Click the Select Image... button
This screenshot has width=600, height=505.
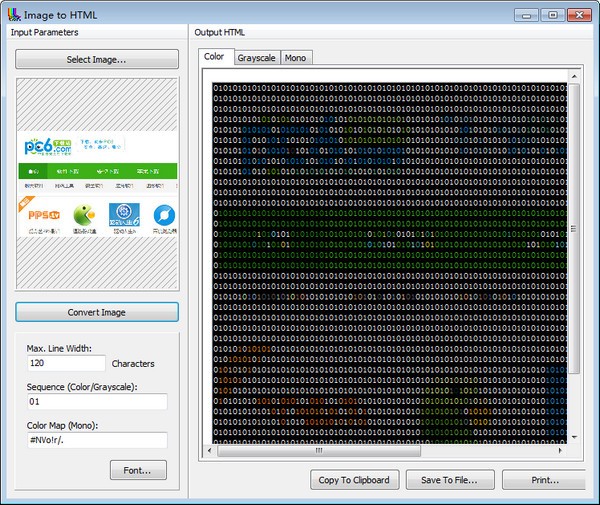pyautogui.click(x=97, y=60)
